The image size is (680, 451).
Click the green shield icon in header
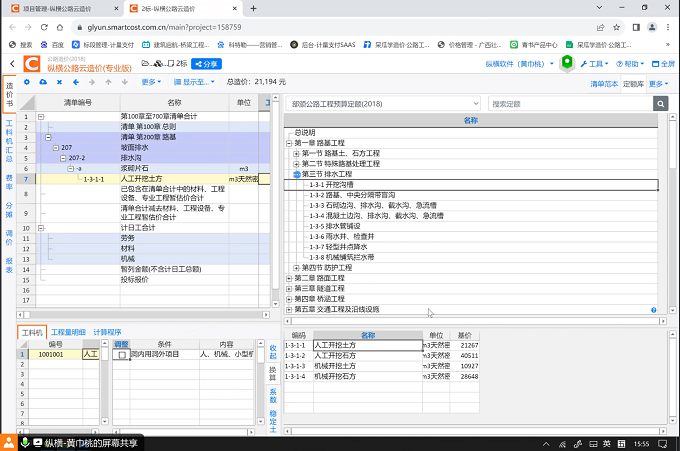click(567, 63)
